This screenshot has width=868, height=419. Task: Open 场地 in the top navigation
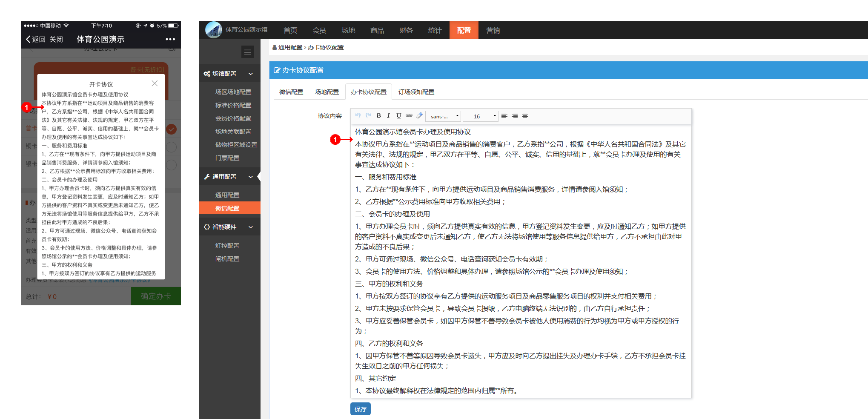click(348, 30)
